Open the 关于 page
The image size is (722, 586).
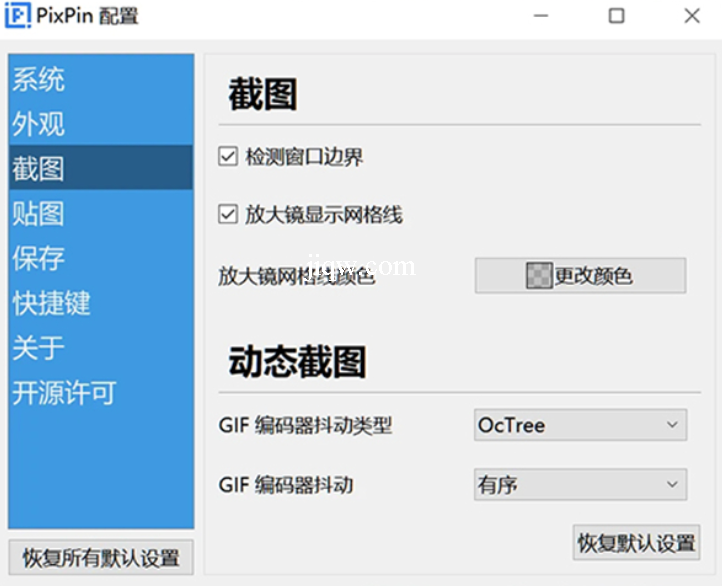[x=101, y=347]
